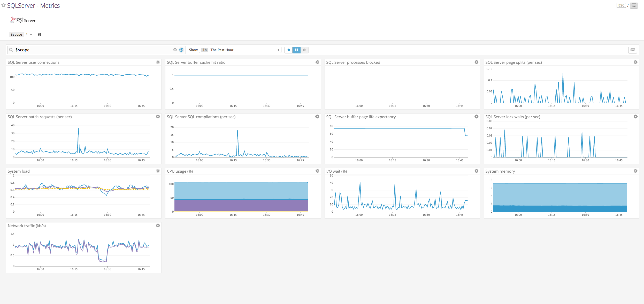
Task: Open settings gear on CPU usage chart
Action: (317, 171)
